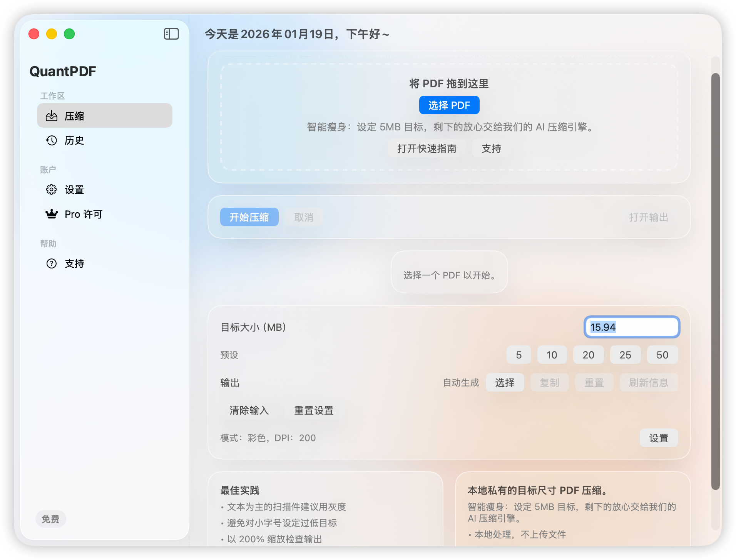Select the 5 MB preset
Image resolution: width=736 pixels, height=560 pixels.
coord(519,355)
